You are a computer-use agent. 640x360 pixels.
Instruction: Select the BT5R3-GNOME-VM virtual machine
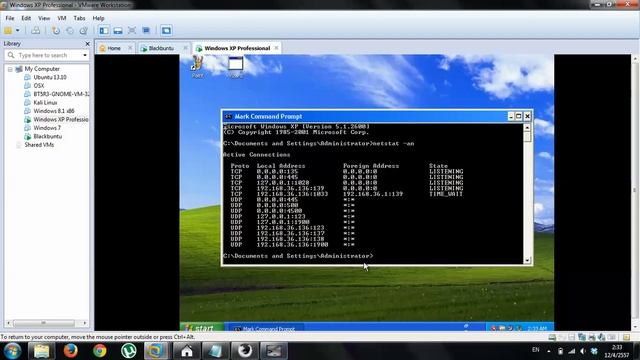(x=61, y=94)
